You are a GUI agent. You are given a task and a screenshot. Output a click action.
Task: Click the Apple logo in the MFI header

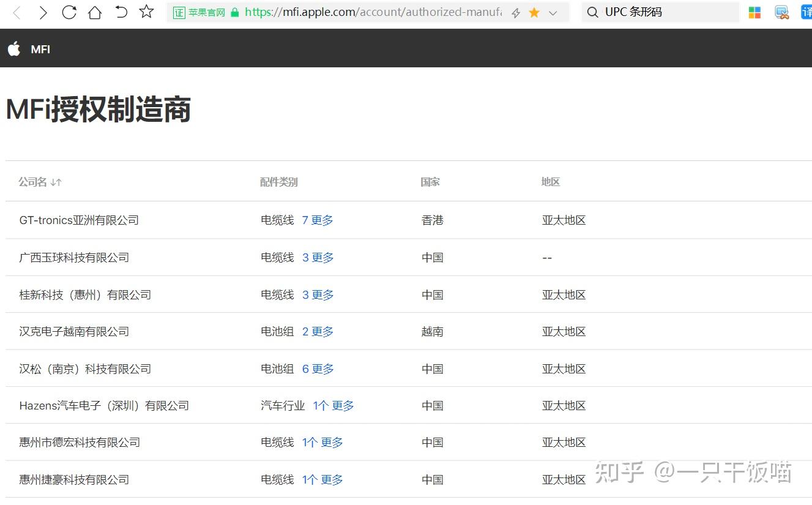tap(13, 49)
